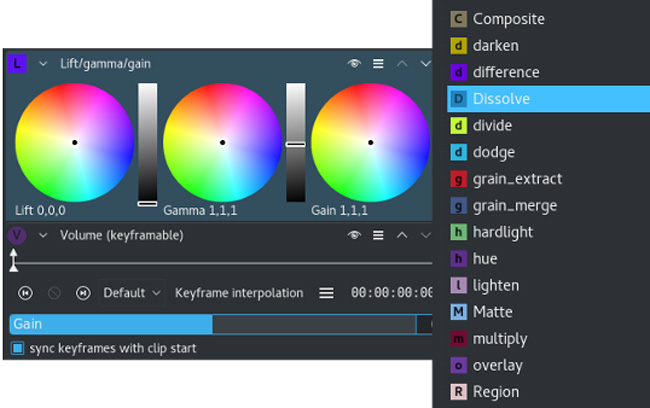Select the difference transition
Viewport: 650px width, 408px height.
point(548,72)
